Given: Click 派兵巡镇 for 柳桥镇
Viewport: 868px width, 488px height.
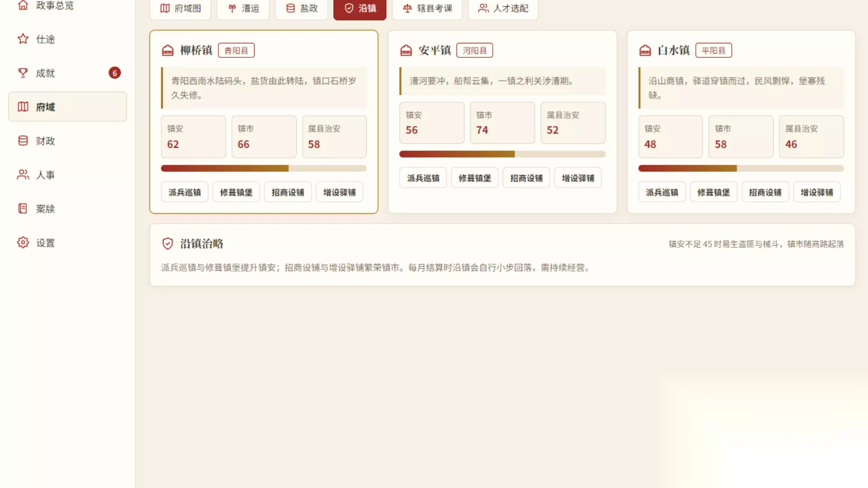Looking at the screenshot, I should (x=184, y=192).
